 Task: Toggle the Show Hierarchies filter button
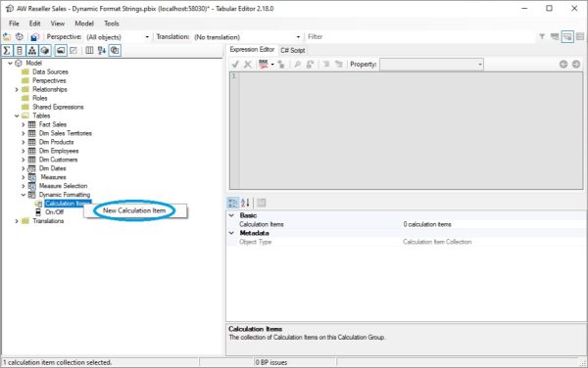coord(32,50)
